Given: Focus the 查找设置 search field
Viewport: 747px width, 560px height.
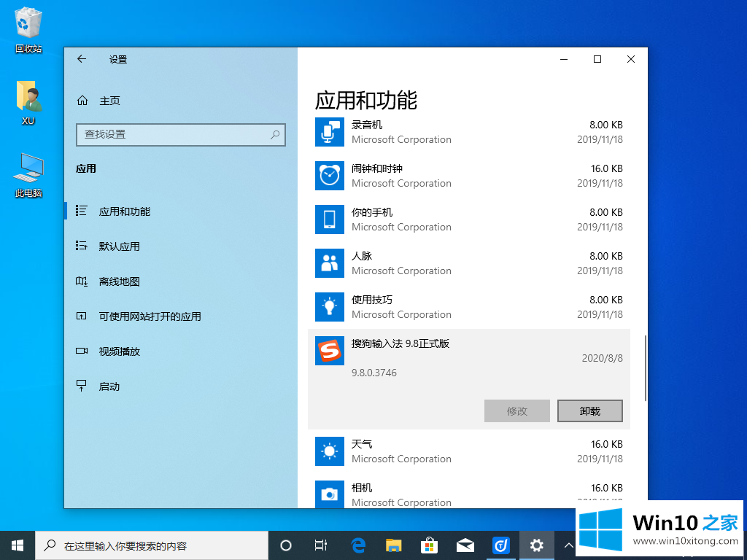Looking at the screenshot, I should (181, 135).
